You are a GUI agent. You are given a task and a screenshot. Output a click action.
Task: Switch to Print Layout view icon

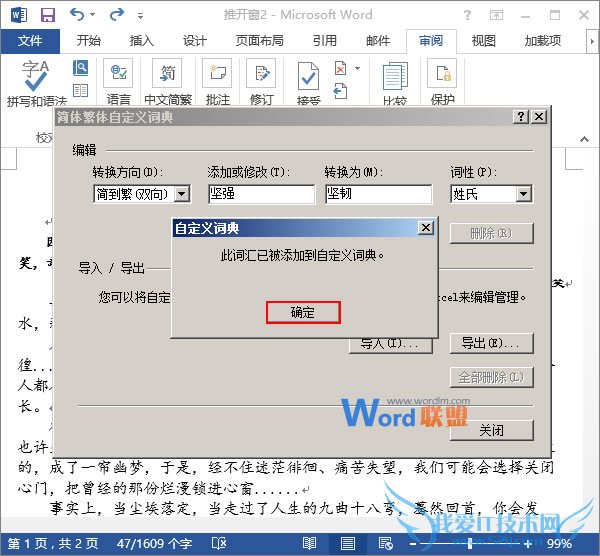coord(347,544)
